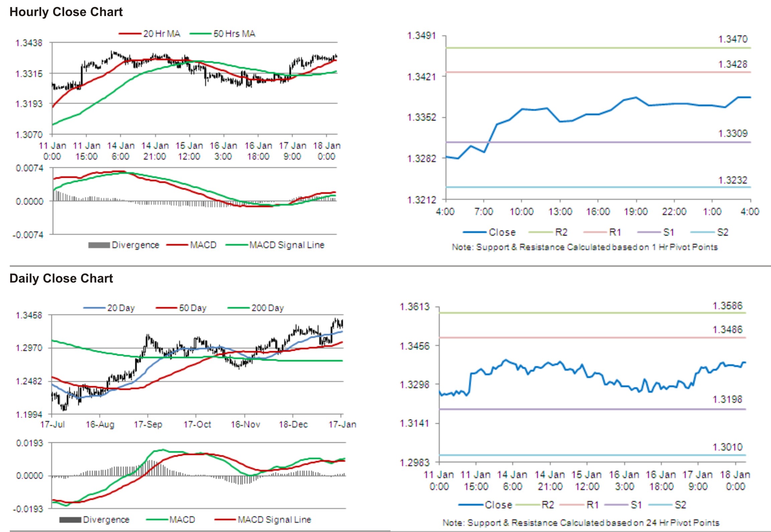Click the 22:00 time axis label

pyautogui.click(x=674, y=211)
